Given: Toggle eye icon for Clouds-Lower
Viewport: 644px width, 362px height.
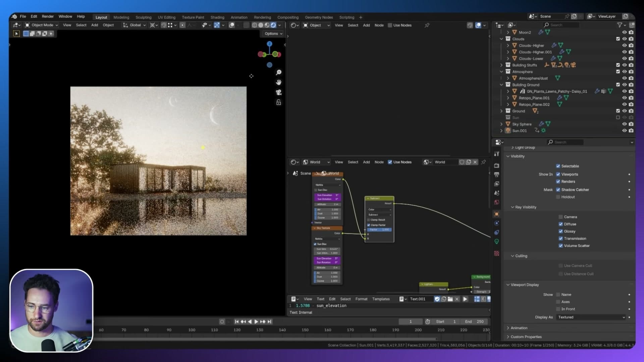Looking at the screenshot, I should (x=624, y=59).
